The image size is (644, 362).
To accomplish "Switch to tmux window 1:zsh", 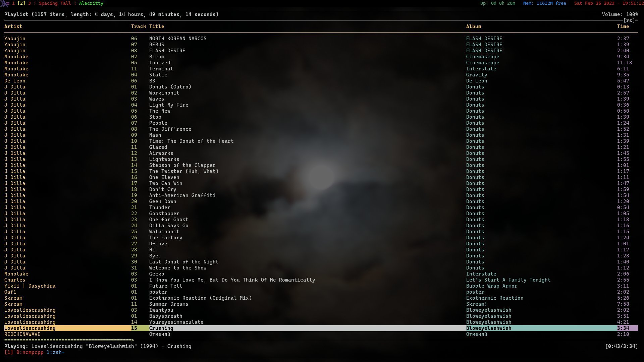I will [x=55, y=352].
